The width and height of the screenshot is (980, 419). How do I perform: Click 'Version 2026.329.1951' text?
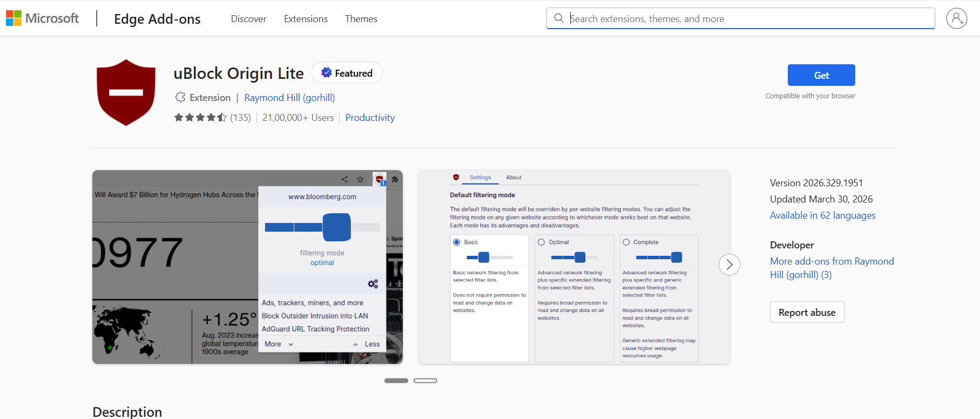tap(816, 183)
